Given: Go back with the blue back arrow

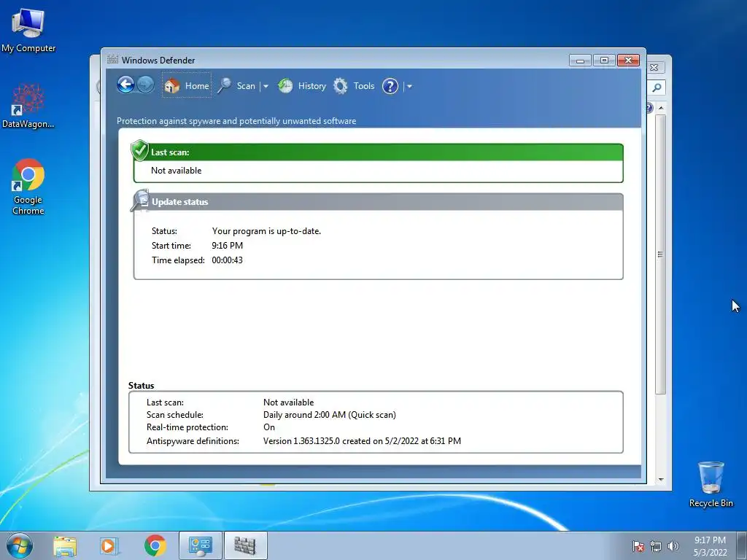Looking at the screenshot, I should point(125,85).
